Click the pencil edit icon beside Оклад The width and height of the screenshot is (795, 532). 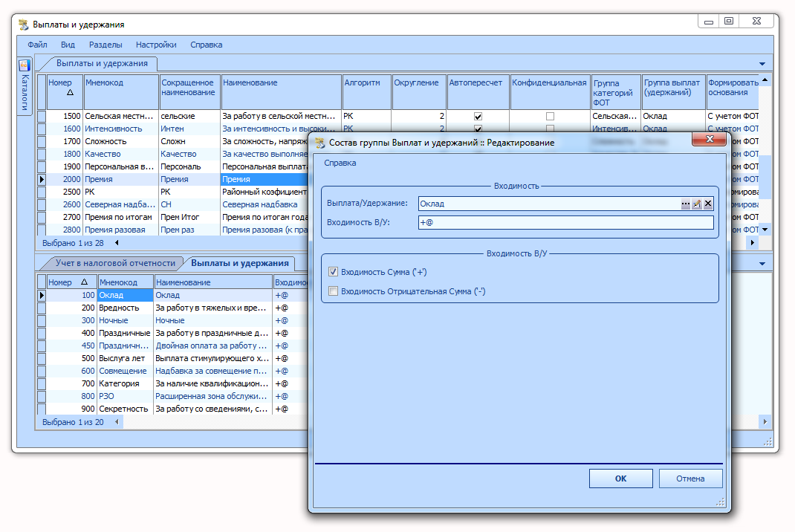click(x=697, y=204)
